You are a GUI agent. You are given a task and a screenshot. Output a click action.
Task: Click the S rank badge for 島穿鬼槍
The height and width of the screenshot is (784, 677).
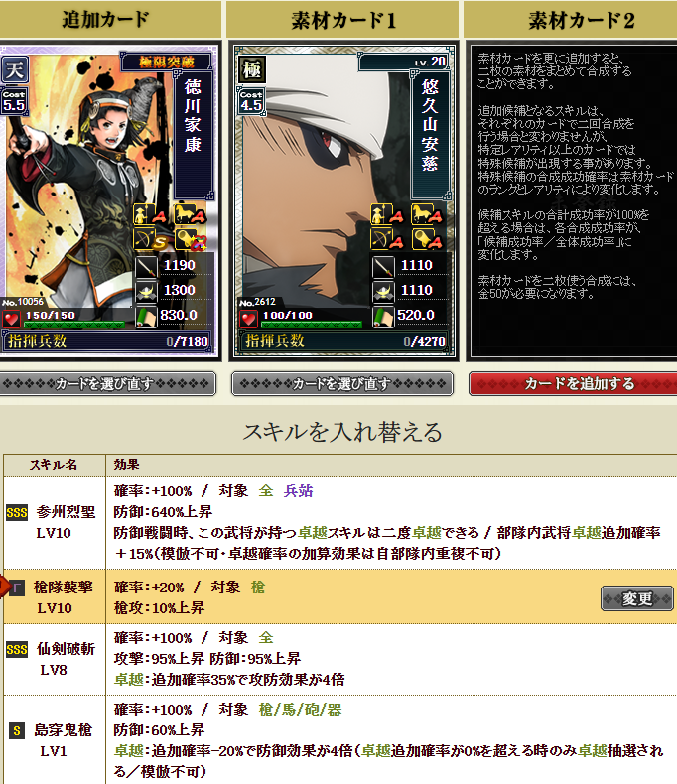pyautogui.click(x=17, y=731)
